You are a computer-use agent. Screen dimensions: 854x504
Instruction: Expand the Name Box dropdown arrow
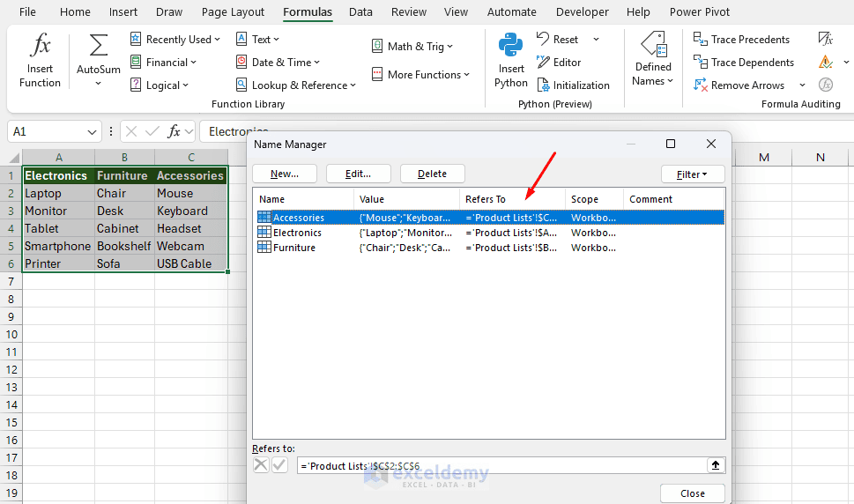click(x=92, y=132)
